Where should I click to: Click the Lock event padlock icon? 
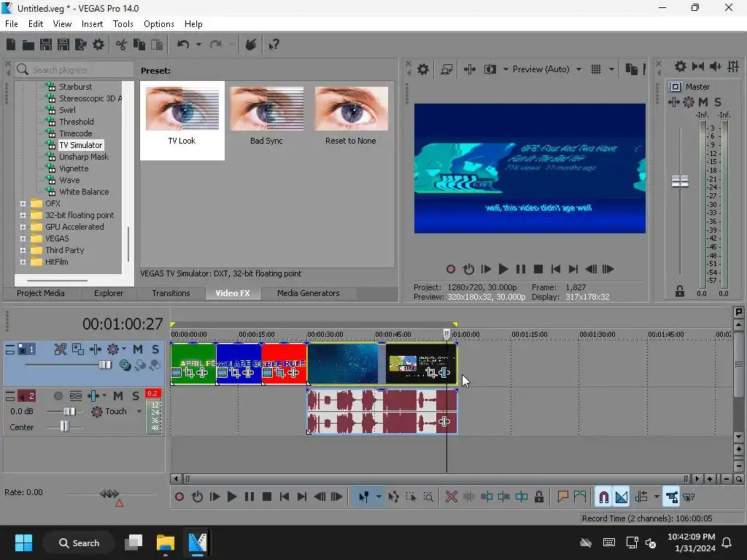(x=539, y=497)
